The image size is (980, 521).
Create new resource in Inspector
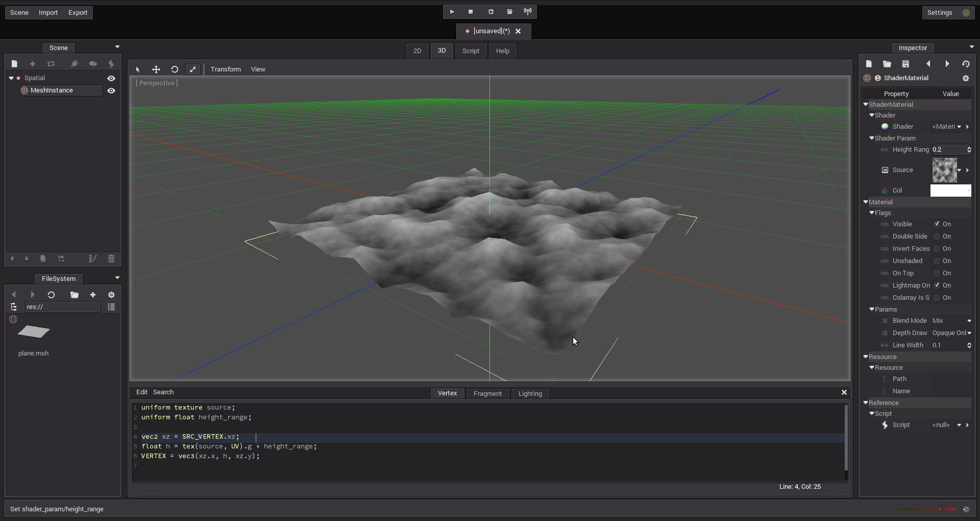tap(869, 64)
